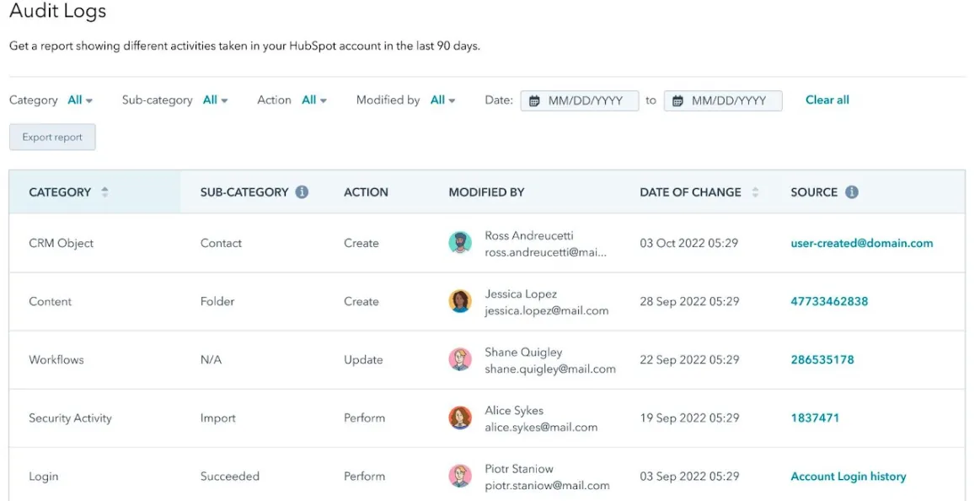This screenshot has height=501, width=980.
Task: Click the name Ross Andreucetti
Action: point(528,235)
